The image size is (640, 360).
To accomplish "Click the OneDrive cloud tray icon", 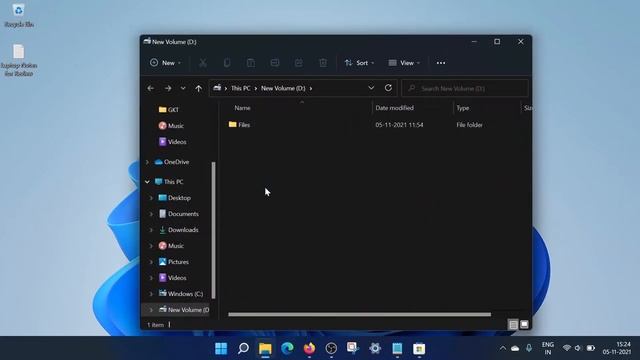I will tap(515, 348).
